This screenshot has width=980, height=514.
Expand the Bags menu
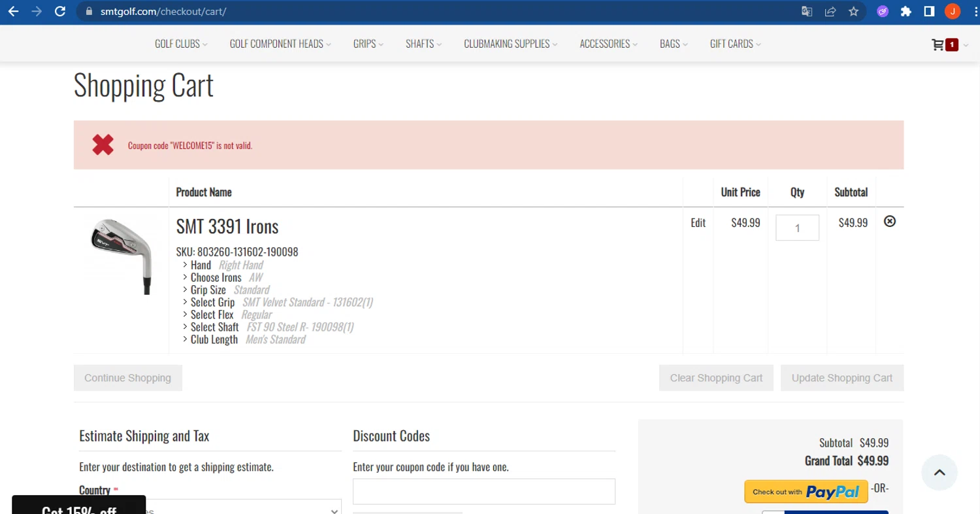click(x=674, y=44)
